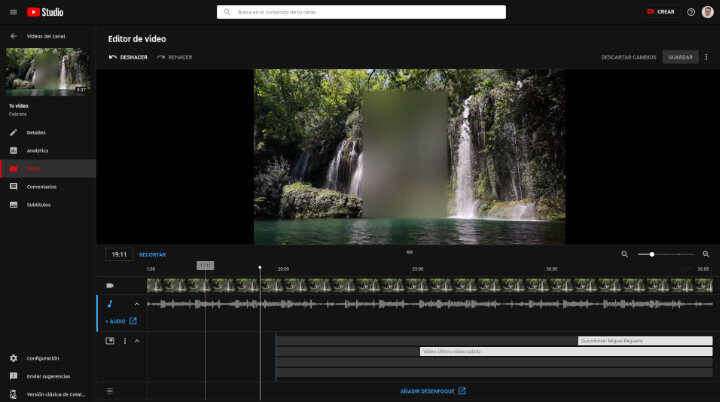Click the Recortar button
Image resolution: width=720 pixels, height=402 pixels.
152,255
